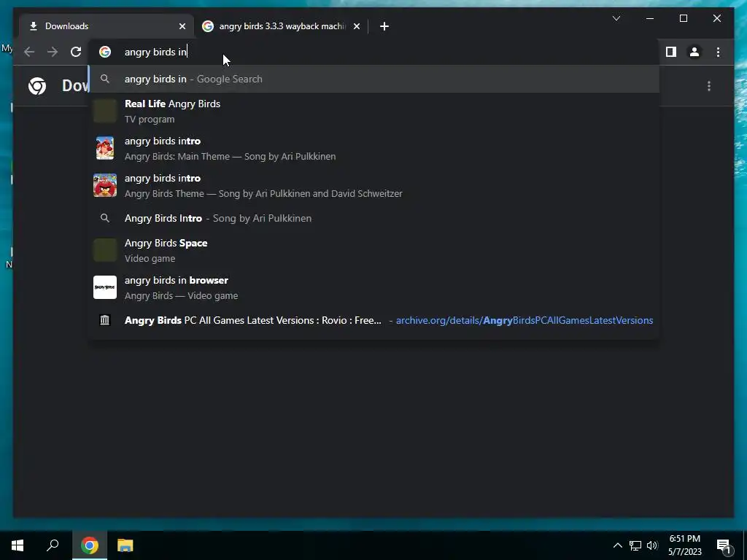
Task: Open File Explorer from taskbar
Action: (125, 545)
